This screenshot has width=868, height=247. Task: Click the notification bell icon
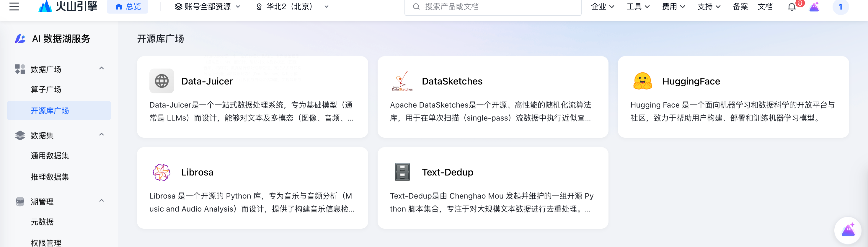(792, 7)
